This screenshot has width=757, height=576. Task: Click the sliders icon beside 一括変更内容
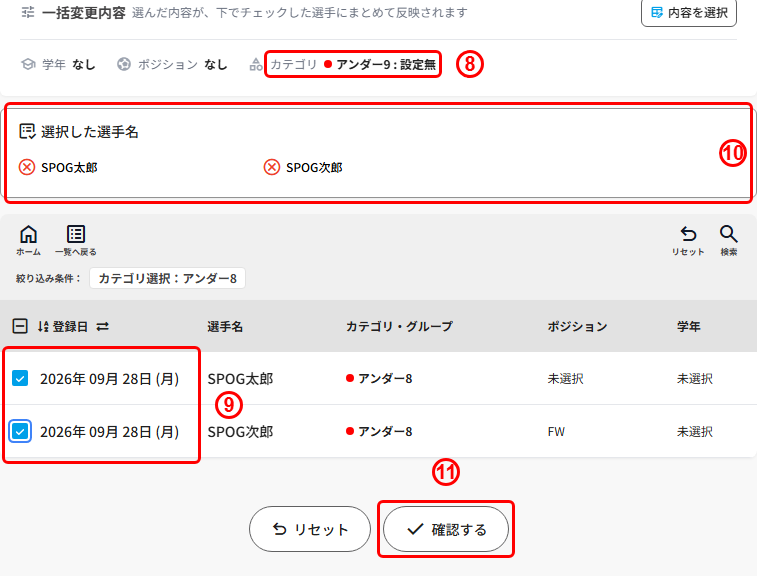[28, 13]
